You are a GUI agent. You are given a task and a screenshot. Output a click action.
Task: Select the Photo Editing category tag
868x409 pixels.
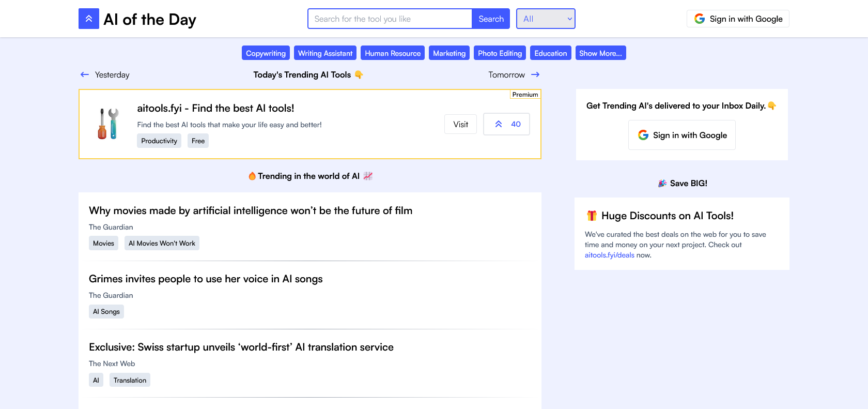(500, 53)
